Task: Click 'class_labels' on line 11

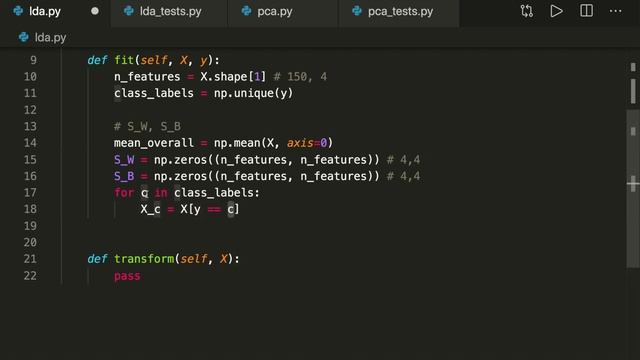Action: (153, 93)
